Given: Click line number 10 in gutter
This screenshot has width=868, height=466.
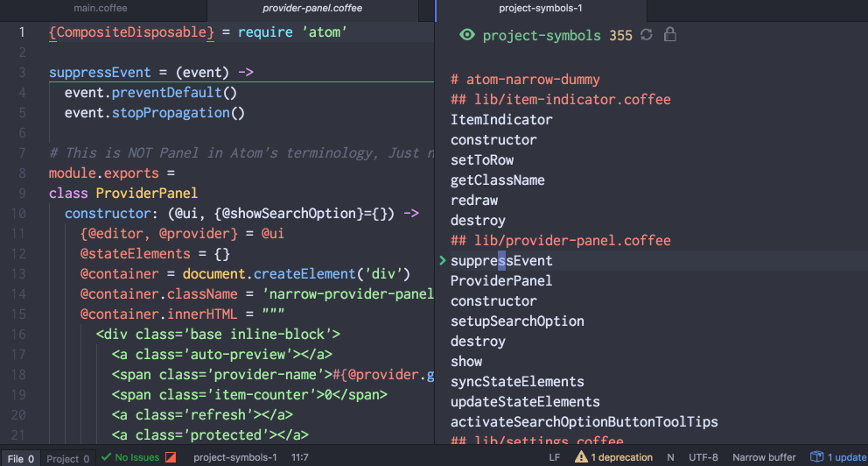Looking at the screenshot, I should (x=18, y=214).
